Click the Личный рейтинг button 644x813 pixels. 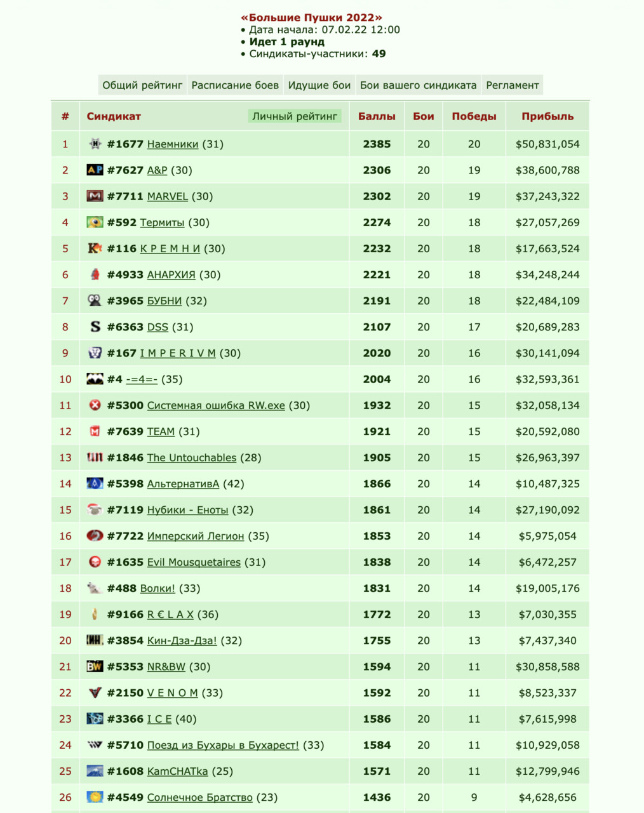pos(295,116)
